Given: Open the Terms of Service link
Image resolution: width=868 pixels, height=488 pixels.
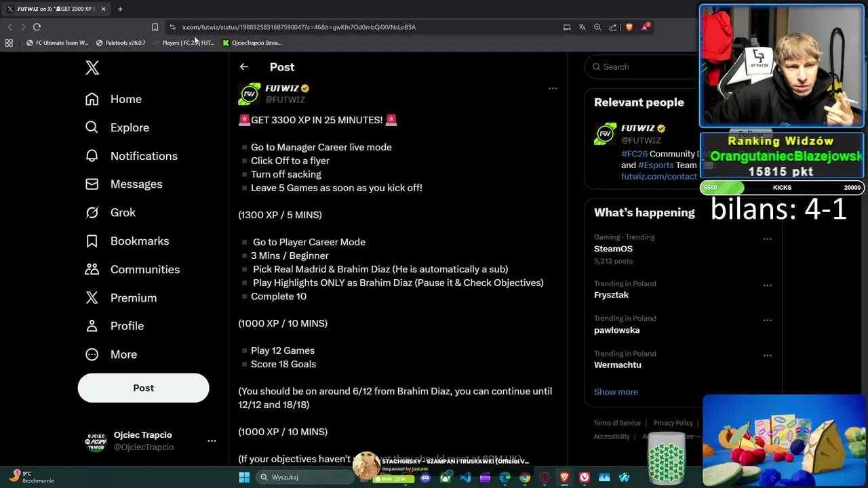Looking at the screenshot, I should point(617,423).
